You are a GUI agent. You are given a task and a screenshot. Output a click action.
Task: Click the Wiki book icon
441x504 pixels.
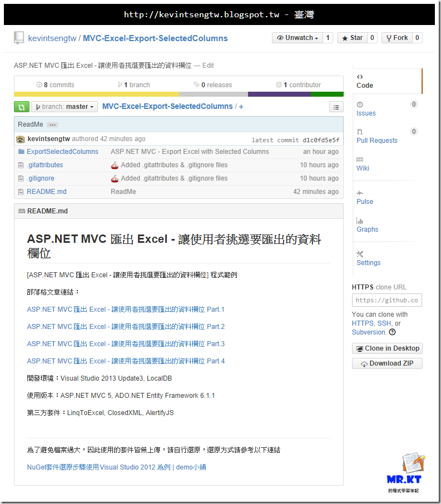[360, 159]
